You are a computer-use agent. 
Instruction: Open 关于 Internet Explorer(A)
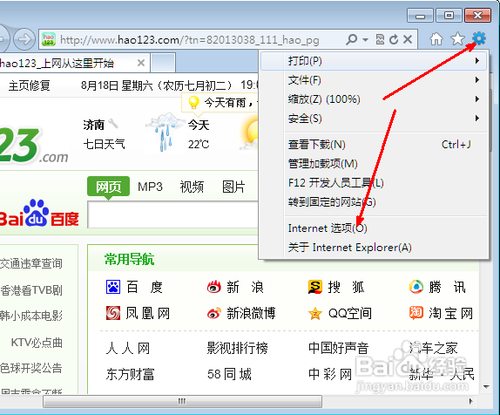click(x=374, y=247)
